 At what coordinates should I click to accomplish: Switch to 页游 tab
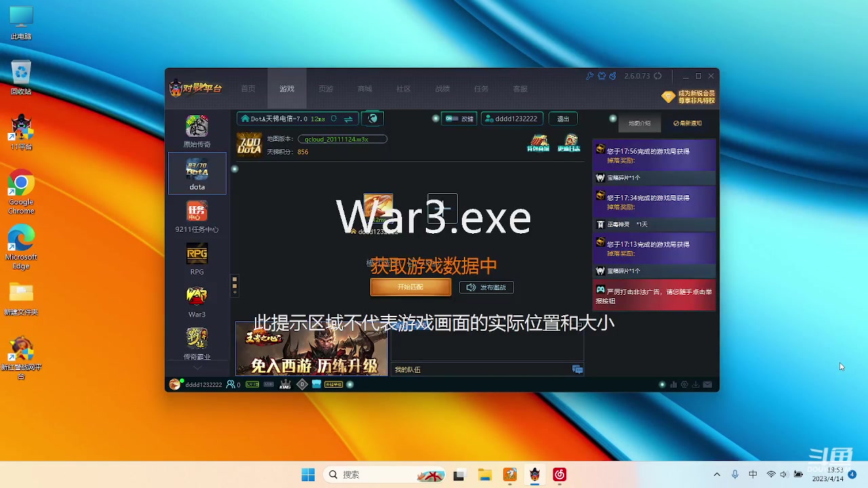point(326,89)
